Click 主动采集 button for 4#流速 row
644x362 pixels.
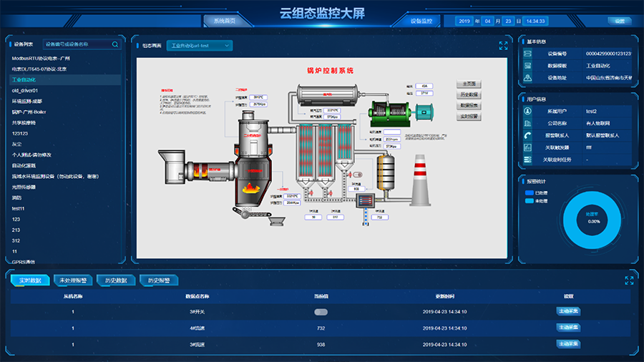click(569, 328)
